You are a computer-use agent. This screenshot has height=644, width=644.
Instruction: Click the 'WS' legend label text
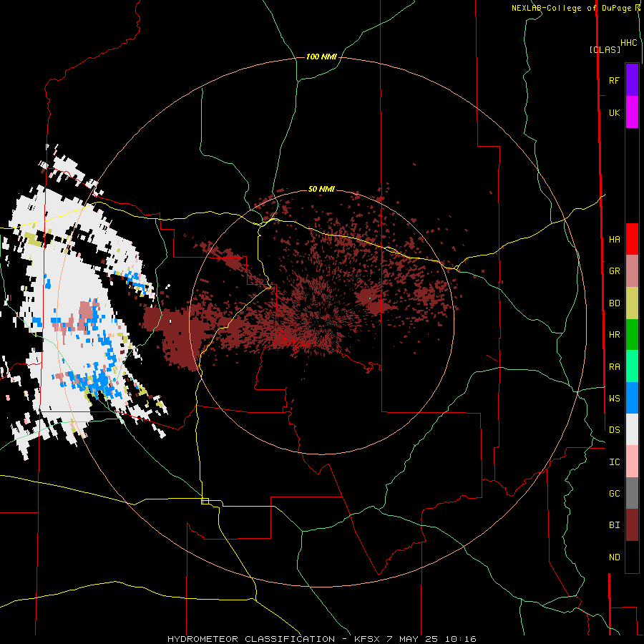coord(614,398)
